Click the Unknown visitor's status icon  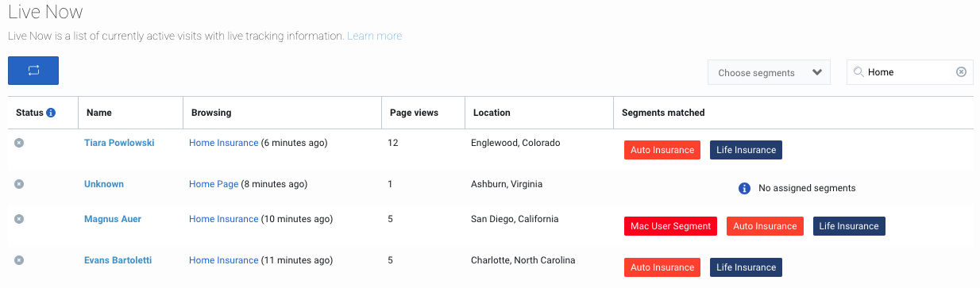click(19, 184)
